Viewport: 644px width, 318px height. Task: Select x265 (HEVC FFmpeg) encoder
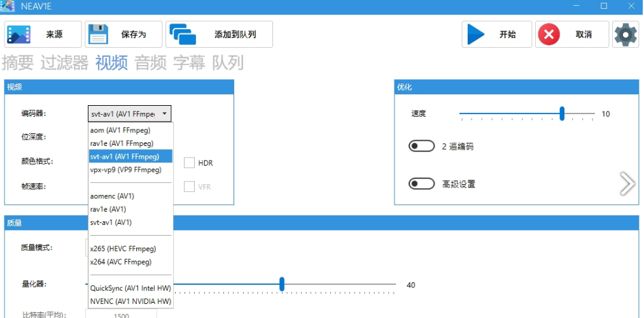130,249
